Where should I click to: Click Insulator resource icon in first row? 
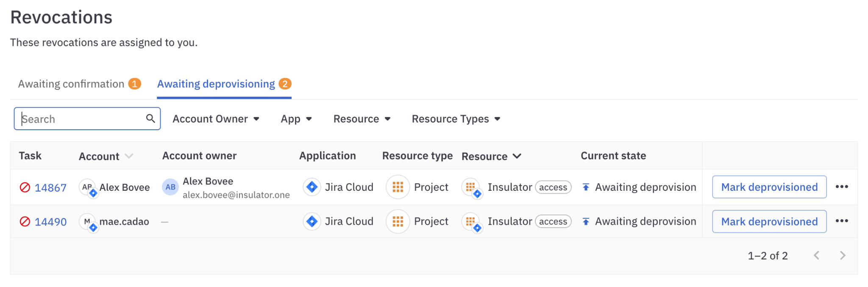coord(471,187)
